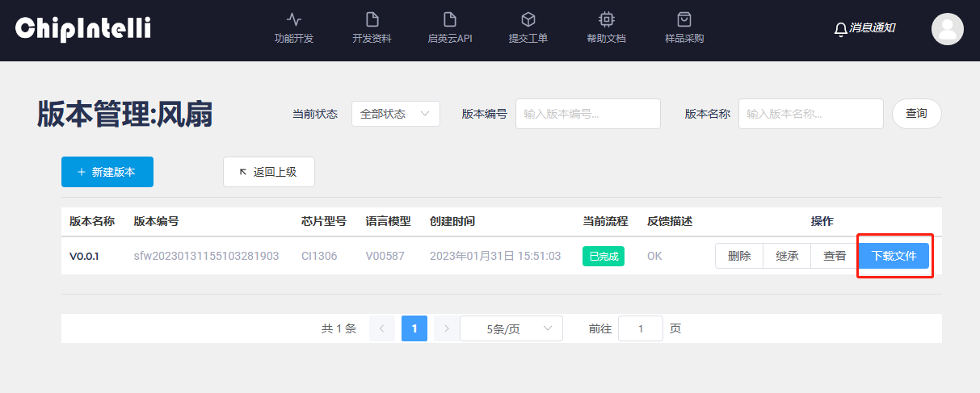The width and height of the screenshot is (980, 393).
Task: Click the 版本编号 input field
Action: pyautogui.click(x=587, y=114)
